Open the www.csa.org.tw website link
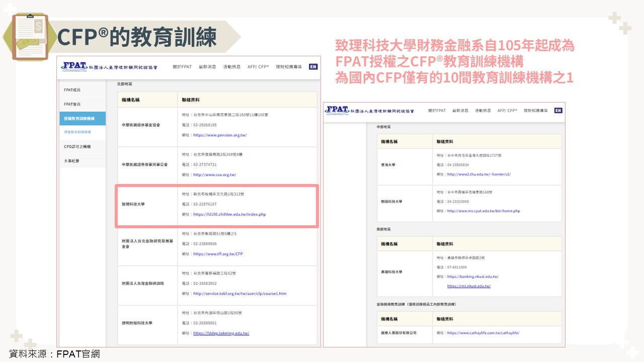This screenshot has width=644, height=362. pos(214,175)
